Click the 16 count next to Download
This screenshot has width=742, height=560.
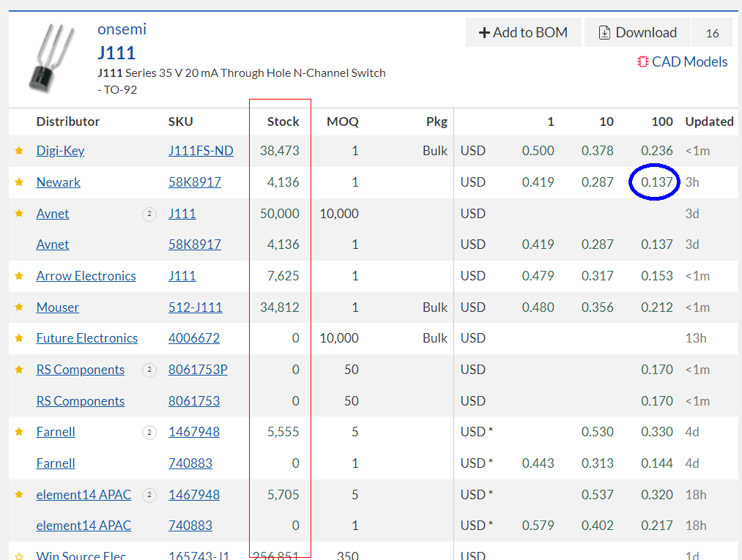tap(712, 33)
